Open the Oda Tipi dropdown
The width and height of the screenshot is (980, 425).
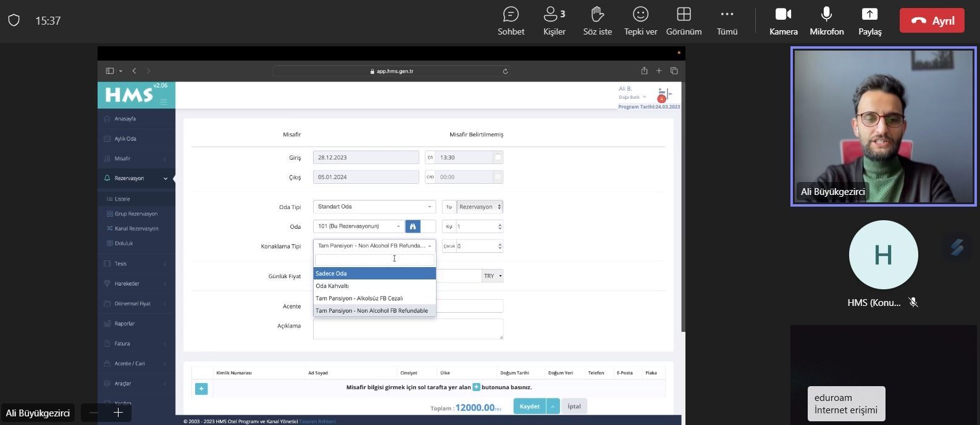pyautogui.click(x=374, y=207)
